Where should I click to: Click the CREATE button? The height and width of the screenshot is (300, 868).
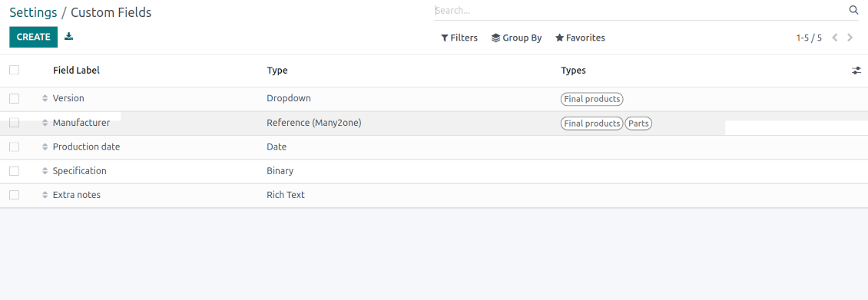[x=33, y=37]
